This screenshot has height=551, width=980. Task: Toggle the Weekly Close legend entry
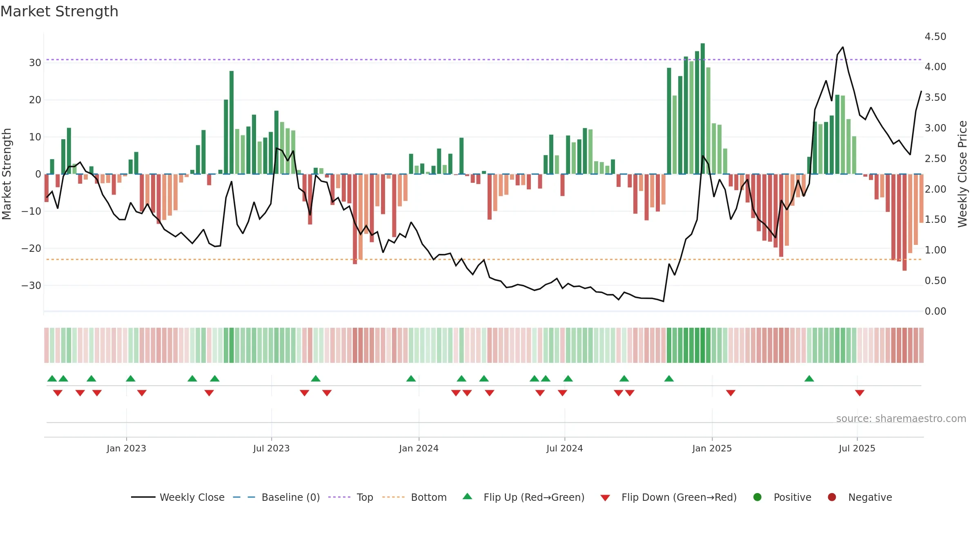178,497
